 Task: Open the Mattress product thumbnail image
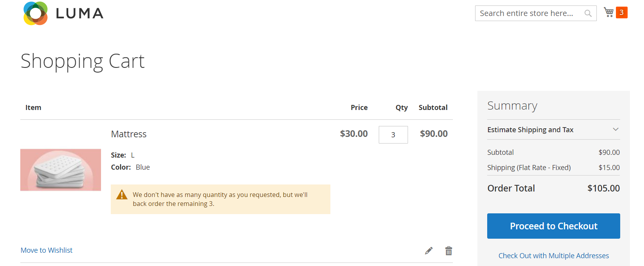(x=60, y=170)
